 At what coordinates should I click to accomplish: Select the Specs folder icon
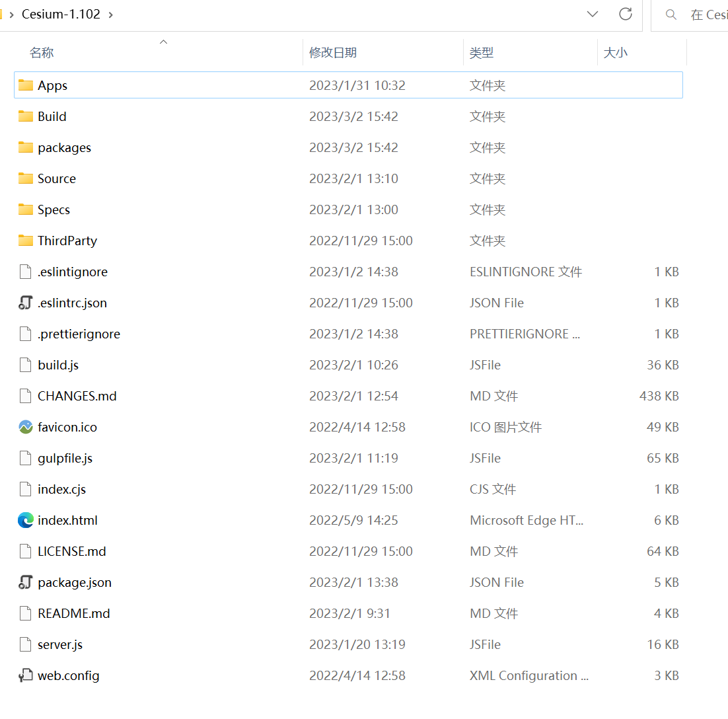point(26,209)
